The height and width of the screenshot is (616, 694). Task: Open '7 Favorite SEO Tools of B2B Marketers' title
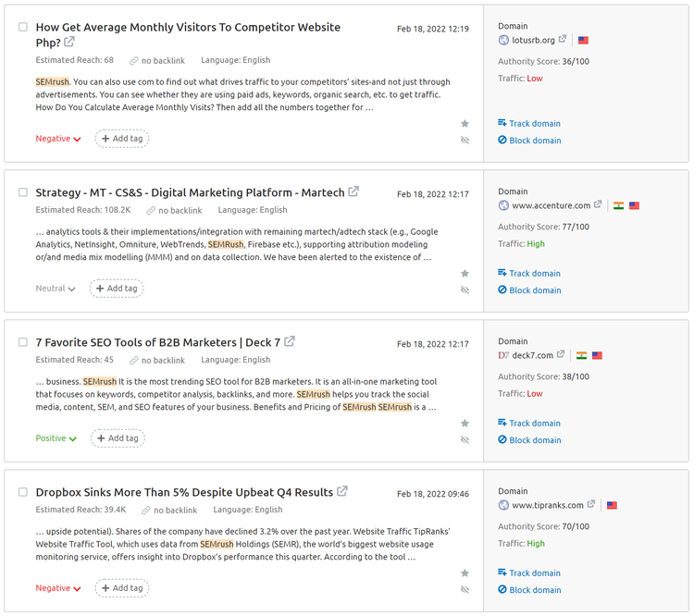pos(158,342)
